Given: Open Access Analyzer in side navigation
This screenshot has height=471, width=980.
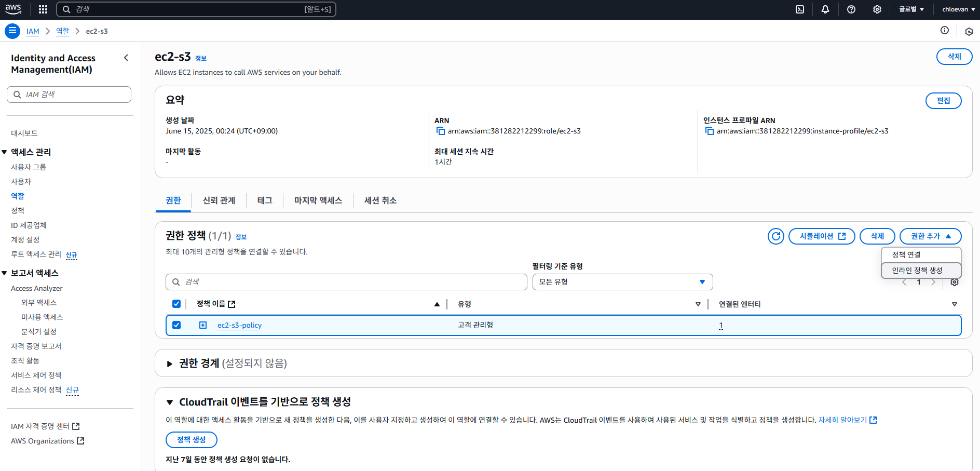Looking at the screenshot, I should 37,289.
